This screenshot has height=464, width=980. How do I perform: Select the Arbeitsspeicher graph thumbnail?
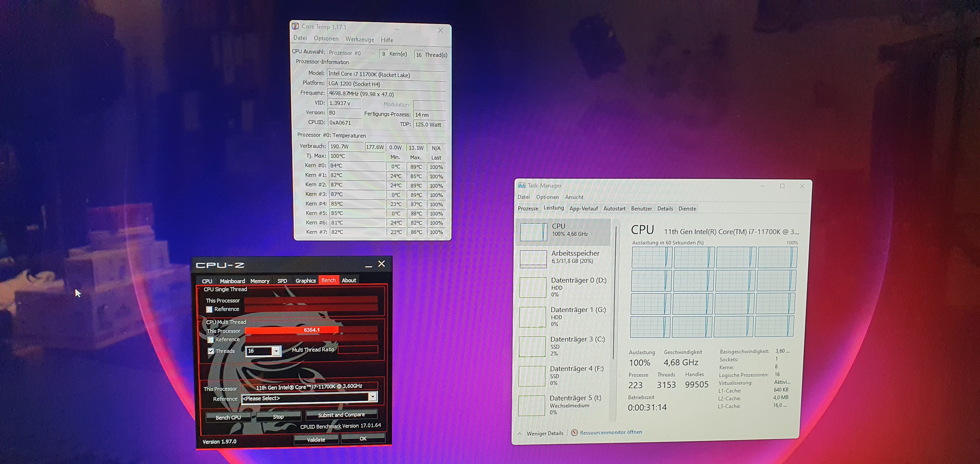coord(533,259)
